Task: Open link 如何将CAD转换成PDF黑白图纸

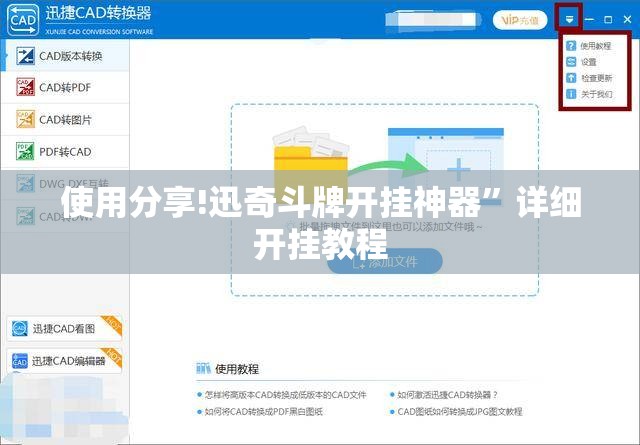Action: (x=263, y=412)
